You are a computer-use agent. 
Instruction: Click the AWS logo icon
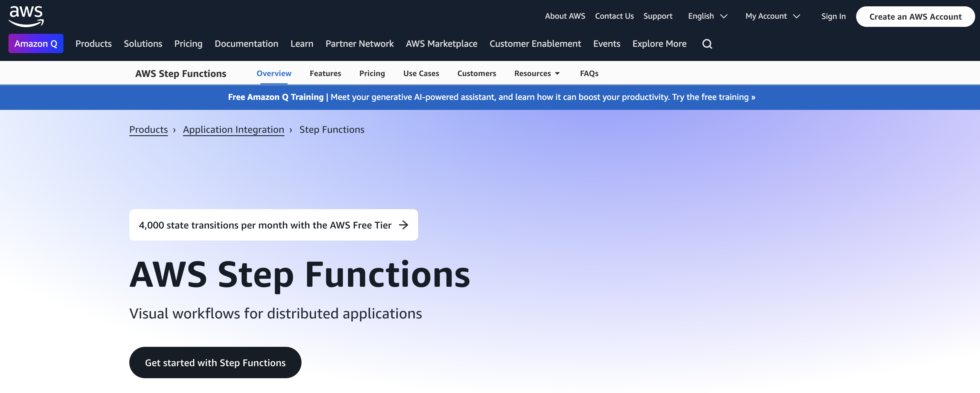26,16
